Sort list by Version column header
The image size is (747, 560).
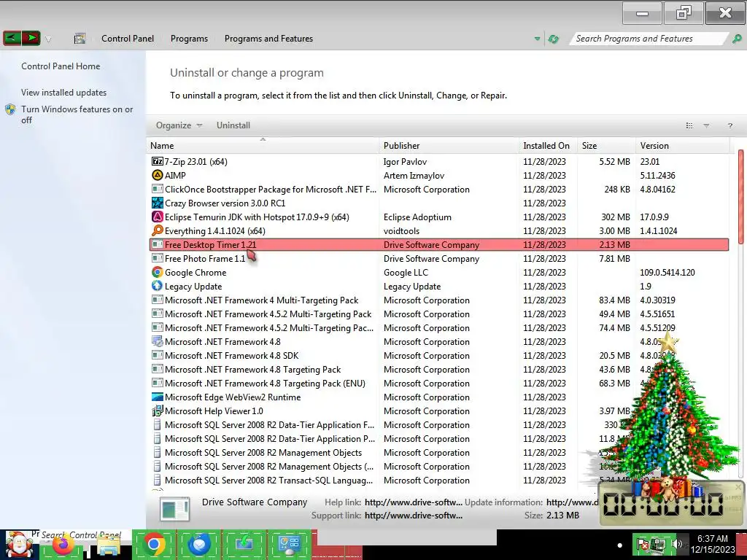[682, 146]
